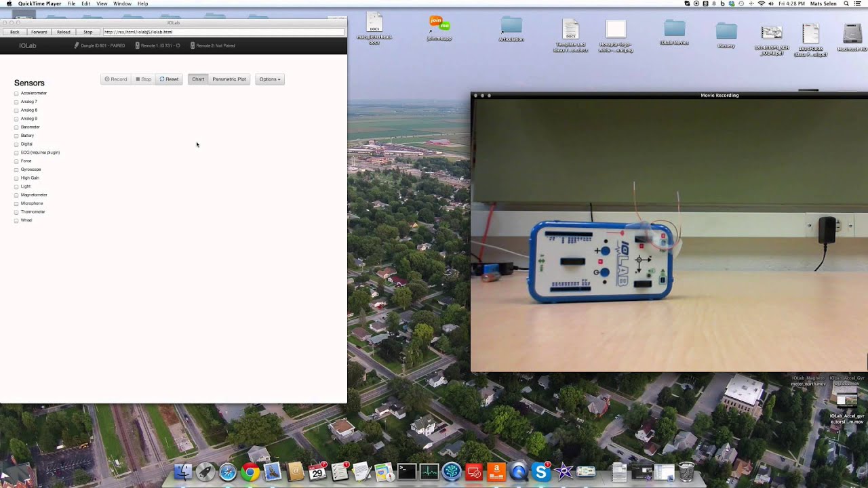Open the File menu
The width and height of the screenshot is (868, 488).
click(71, 3)
